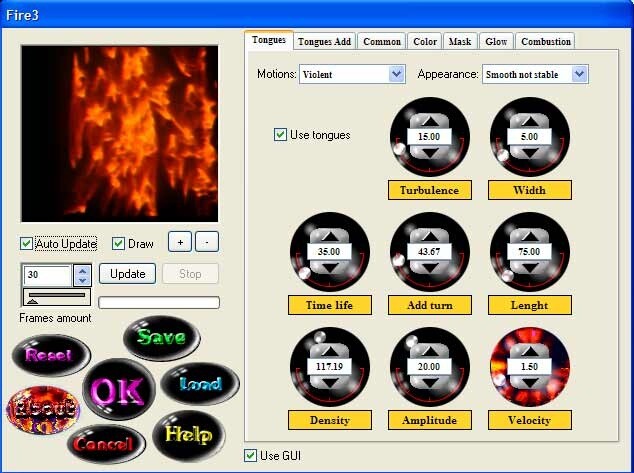Increase Lenght with its up arrow
Viewport: 634px width, 473px height.
(x=530, y=236)
